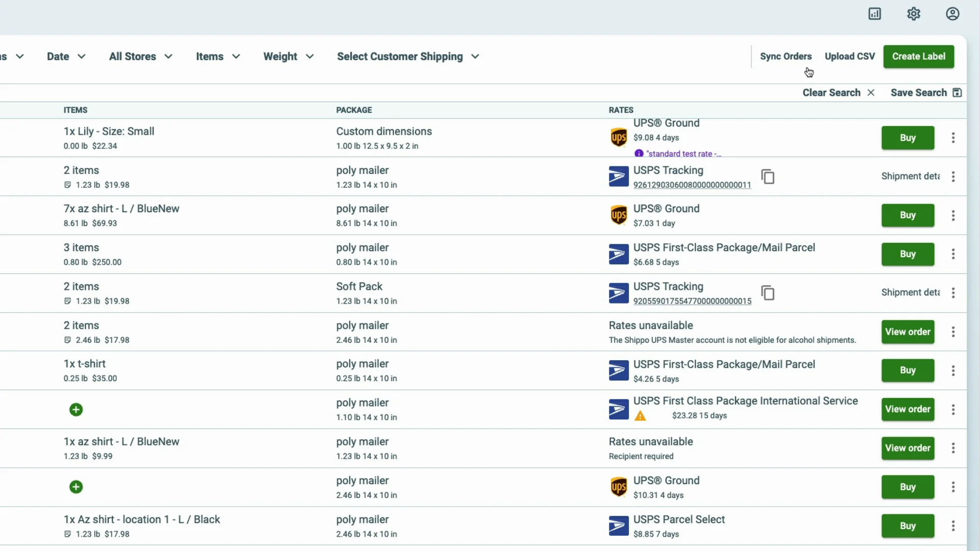Copy tracking number ending in 0011
This screenshot has width=980, height=551.
click(768, 177)
